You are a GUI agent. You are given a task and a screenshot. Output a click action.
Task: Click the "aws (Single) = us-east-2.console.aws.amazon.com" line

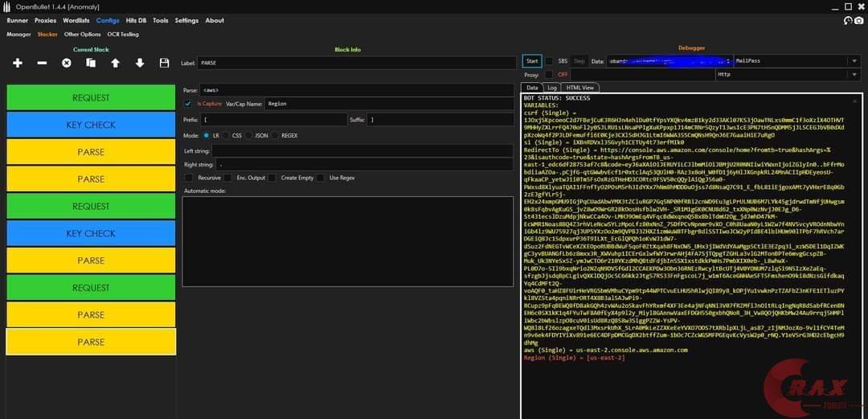click(606, 351)
